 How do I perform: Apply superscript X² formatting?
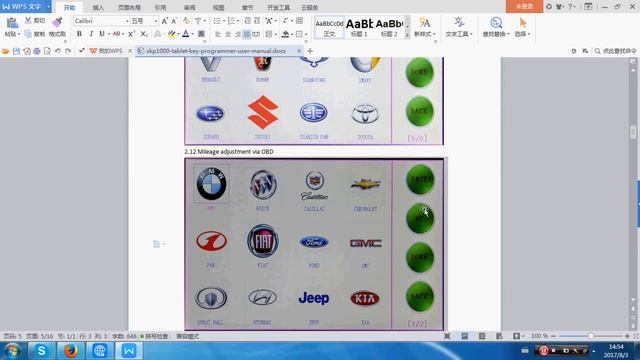click(131, 34)
